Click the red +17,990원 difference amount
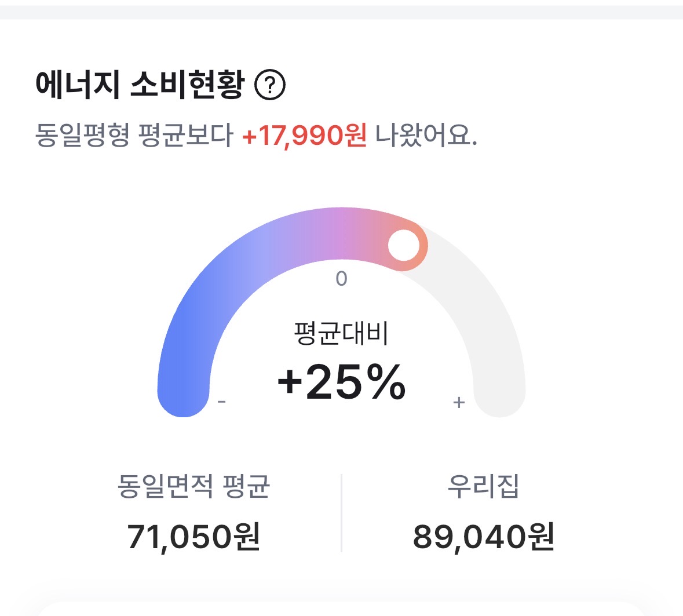683x616 pixels. pos(304,136)
